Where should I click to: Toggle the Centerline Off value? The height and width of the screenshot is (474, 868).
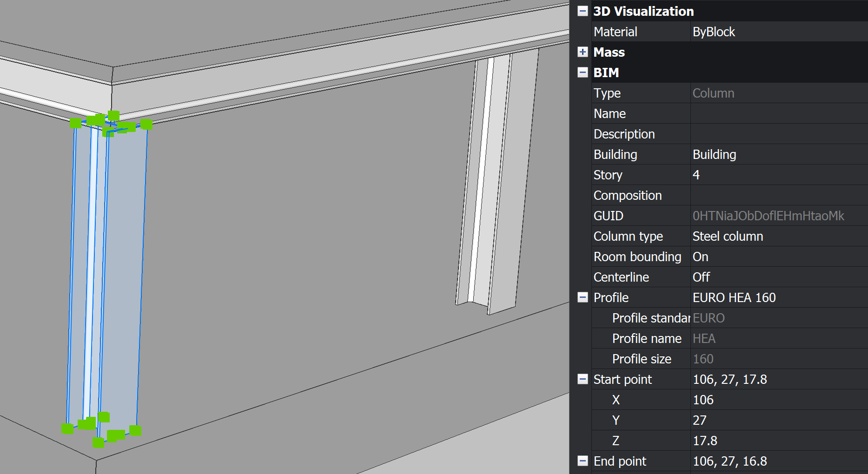point(778,277)
